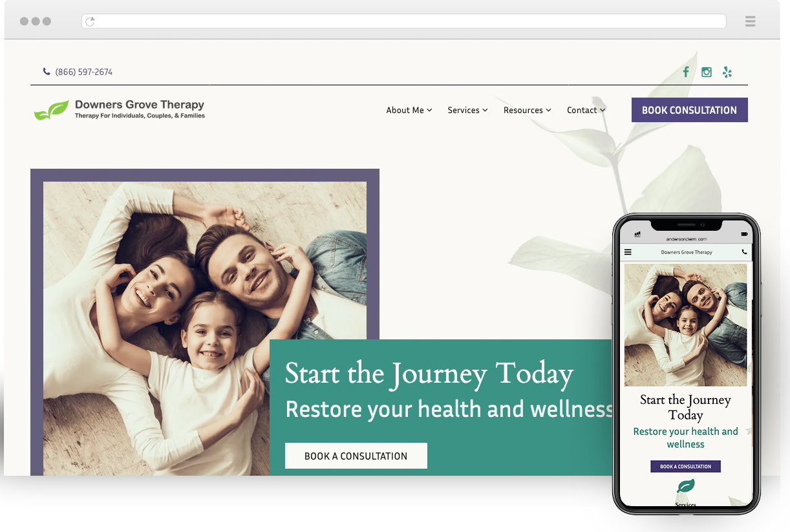Click the phone handset icon beside the number
790x532 pixels.
pyautogui.click(x=47, y=72)
